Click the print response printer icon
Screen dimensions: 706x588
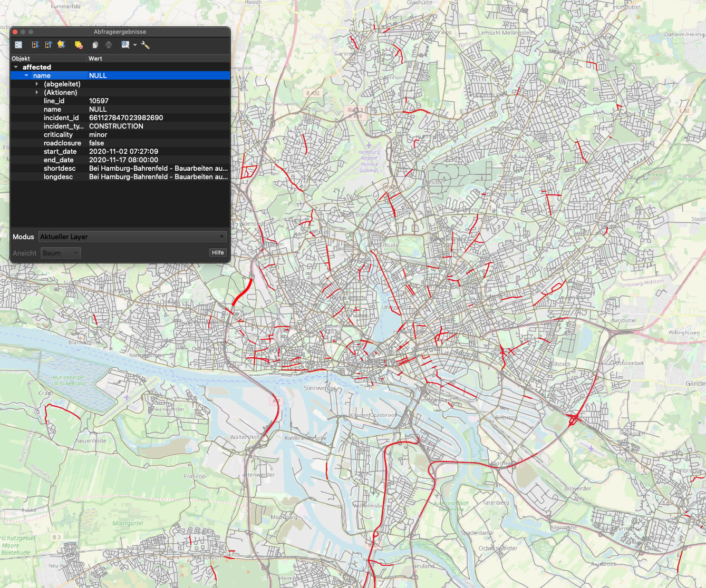(109, 45)
